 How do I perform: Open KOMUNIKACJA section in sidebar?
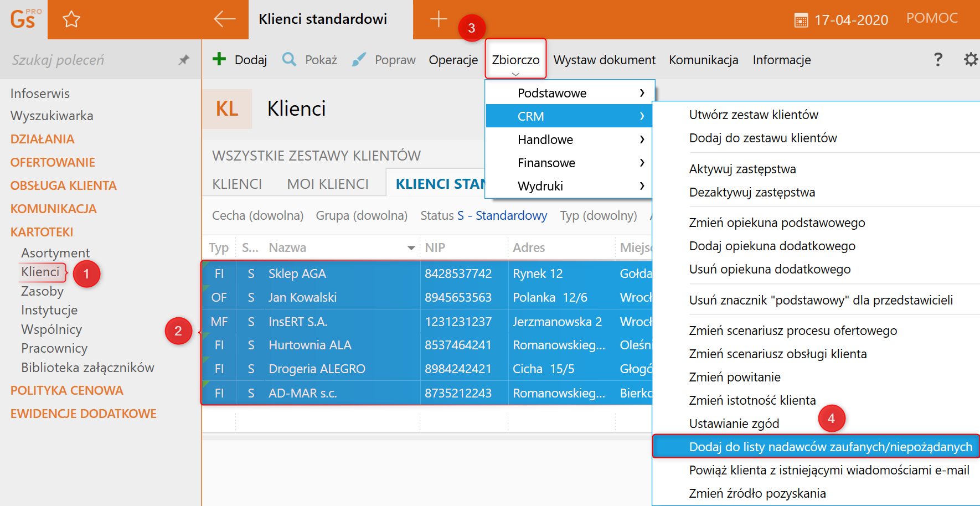tap(53, 209)
